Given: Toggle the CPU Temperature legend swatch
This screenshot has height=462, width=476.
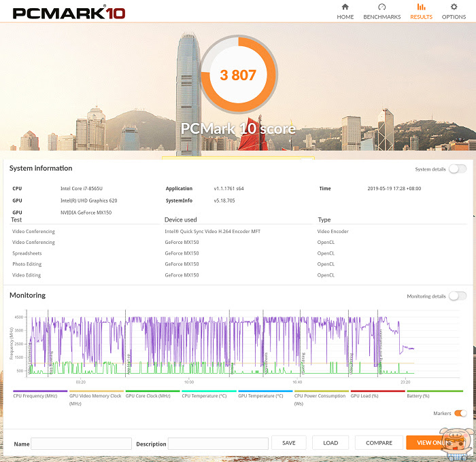Looking at the screenshot, I should 209,391.
